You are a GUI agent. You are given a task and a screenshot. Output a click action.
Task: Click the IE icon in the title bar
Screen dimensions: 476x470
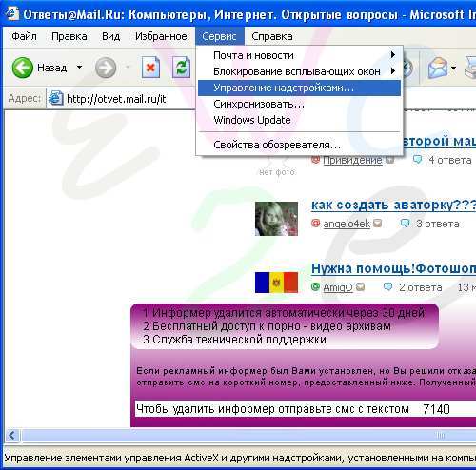pos(11,13)
